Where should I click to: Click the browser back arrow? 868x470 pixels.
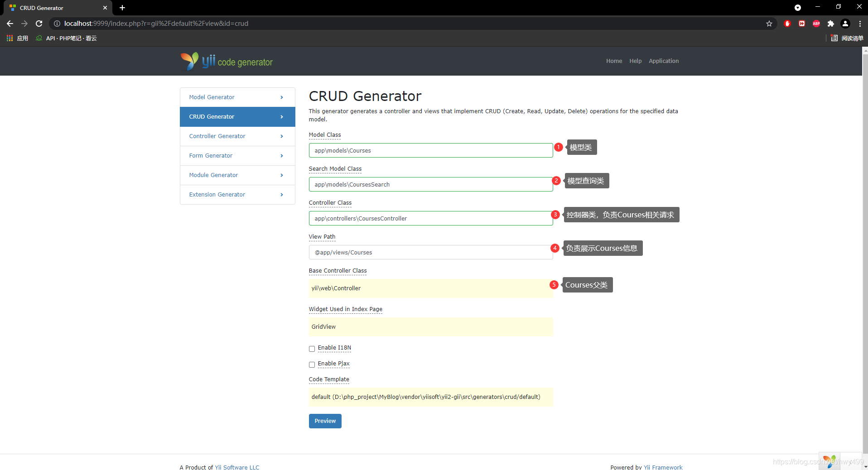tap(10, 24)
